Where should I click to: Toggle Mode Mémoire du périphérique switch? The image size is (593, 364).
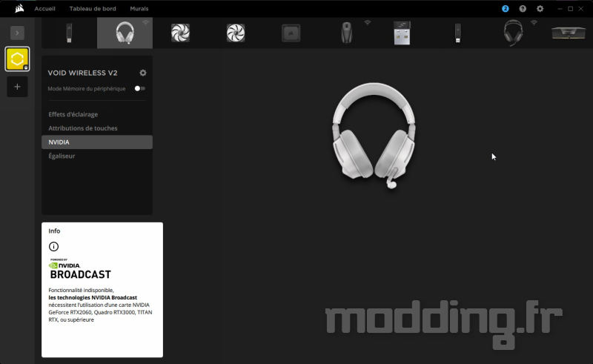[139, 88]
